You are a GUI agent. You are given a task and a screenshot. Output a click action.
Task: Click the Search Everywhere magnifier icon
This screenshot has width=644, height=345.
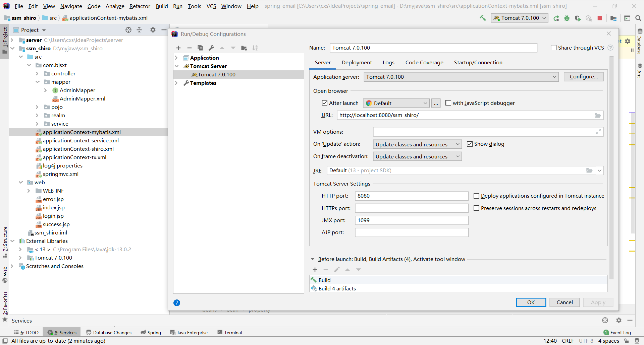click(638, 18)
